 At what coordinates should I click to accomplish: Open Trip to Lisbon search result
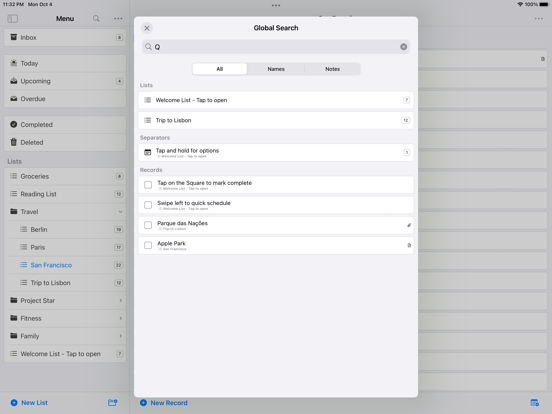[276, 120]
